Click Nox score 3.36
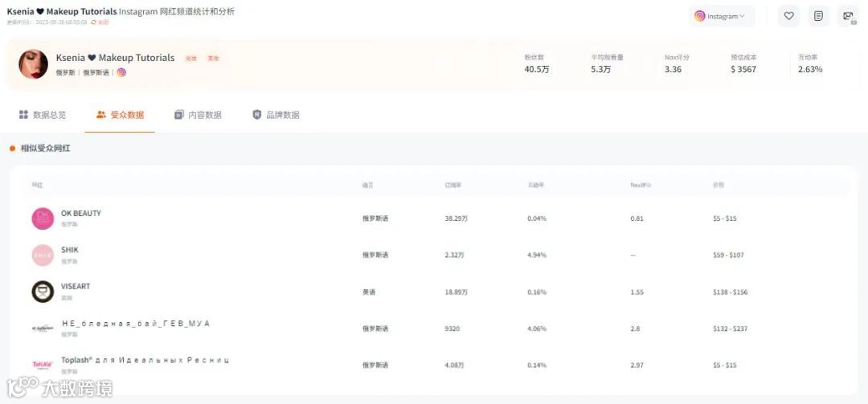The image size is (868, 404). pos(674,69)
